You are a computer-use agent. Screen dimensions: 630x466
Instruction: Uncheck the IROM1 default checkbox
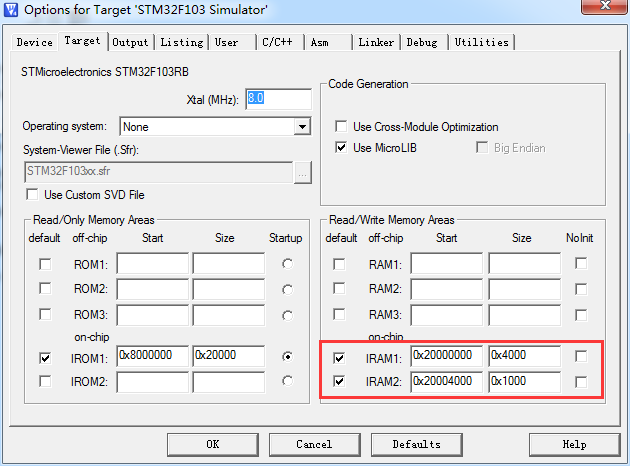tap(45, 358)
